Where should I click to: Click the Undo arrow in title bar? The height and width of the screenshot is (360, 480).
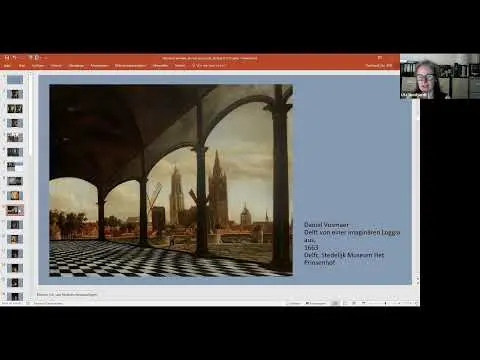[x=14, y=58]
